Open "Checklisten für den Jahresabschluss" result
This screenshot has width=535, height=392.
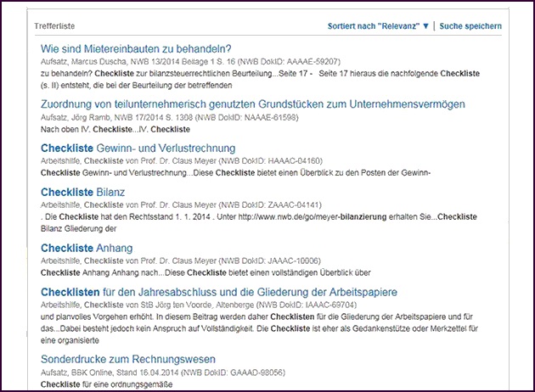pyautogui.click(x=218, y=292)
